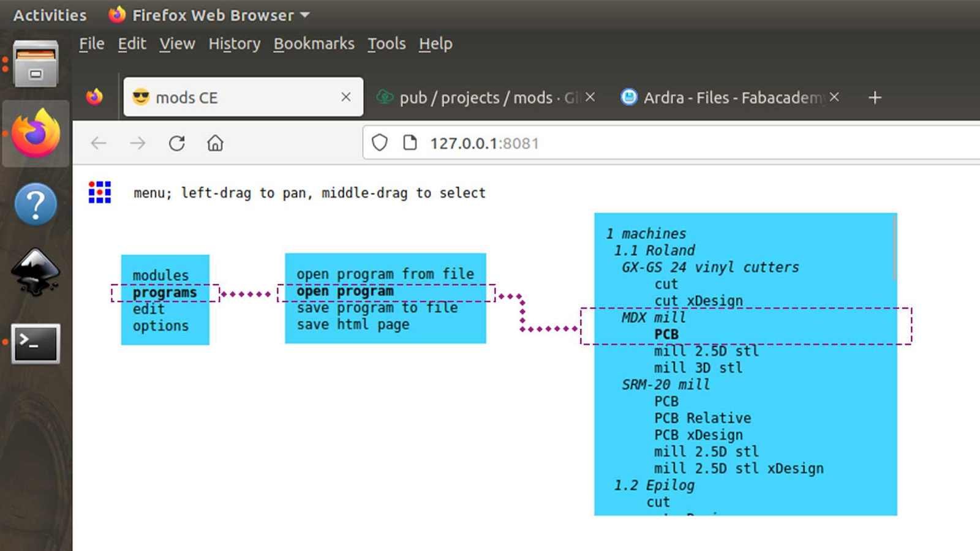Open a new browser tab
This screenshot has height=551, width=980.
(875, 97)
